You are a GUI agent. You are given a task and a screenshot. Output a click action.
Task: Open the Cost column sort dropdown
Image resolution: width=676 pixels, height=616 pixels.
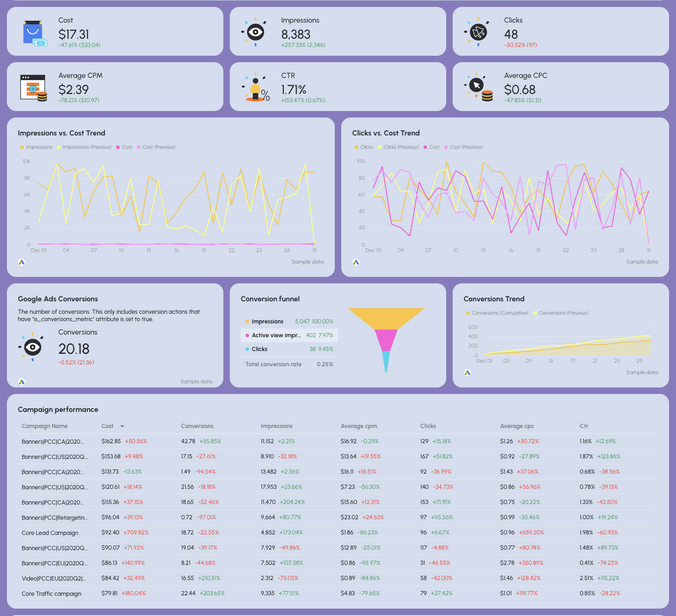pos(122,426)
